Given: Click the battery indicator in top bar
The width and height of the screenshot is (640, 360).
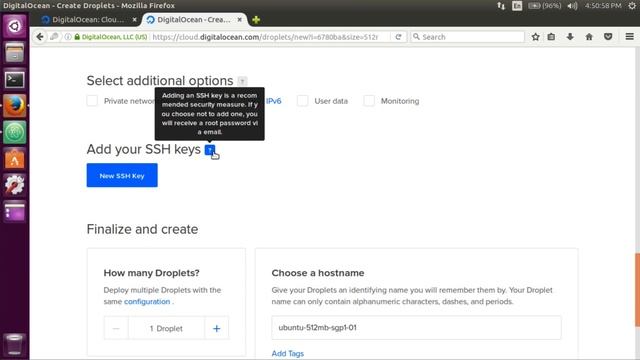Looking at the screenshot, I should point(544,6).
